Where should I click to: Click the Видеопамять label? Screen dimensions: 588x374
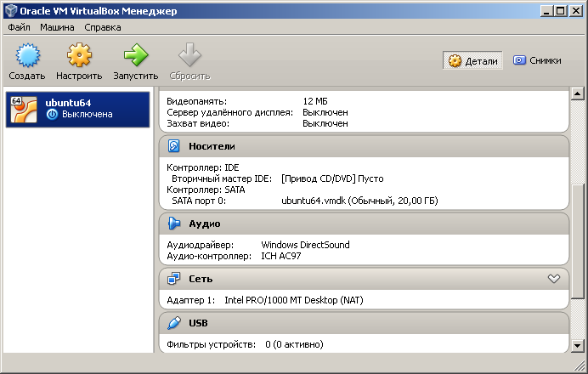point(196,101)
